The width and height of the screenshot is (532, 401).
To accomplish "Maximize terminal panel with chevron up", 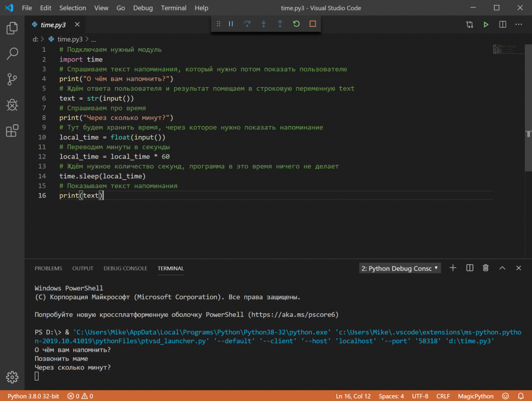I will pos(502,268).
